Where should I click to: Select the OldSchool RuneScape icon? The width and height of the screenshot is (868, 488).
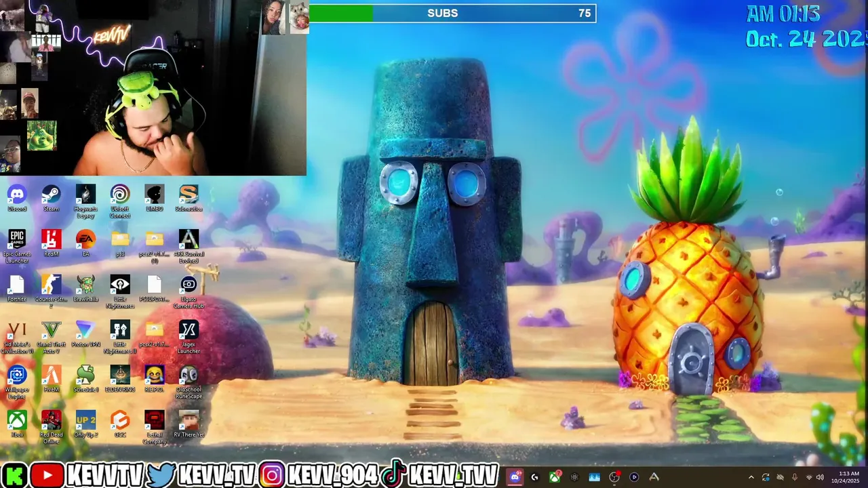(189, 382)
